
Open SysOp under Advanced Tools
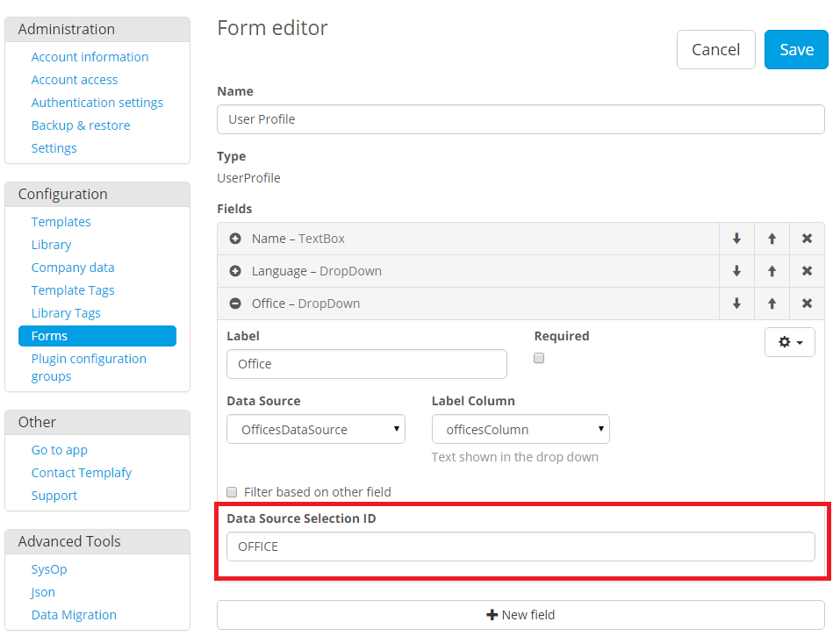[48, 568]
